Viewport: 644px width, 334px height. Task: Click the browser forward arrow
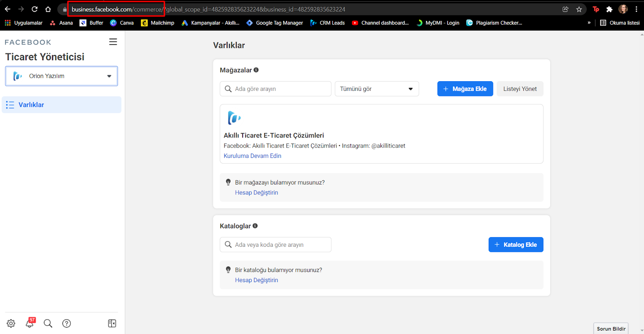21,9
